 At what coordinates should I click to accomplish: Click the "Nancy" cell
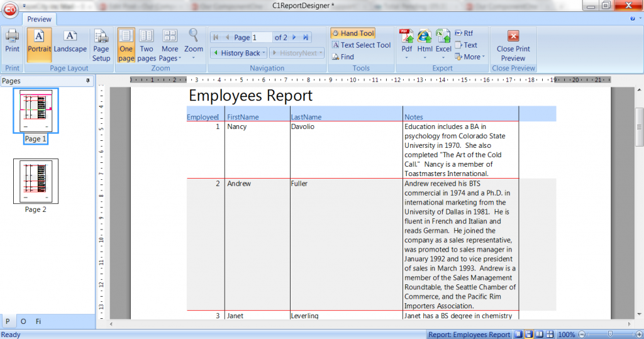pos(237,126)
